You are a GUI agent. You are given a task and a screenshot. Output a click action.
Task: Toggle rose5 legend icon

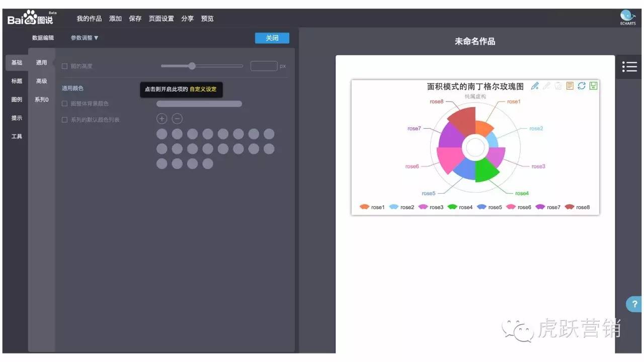(x=481, y=207)
